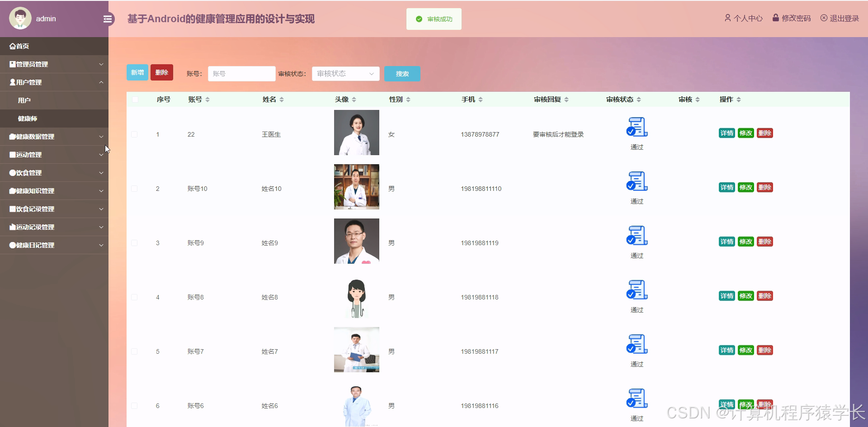Click the admin avatar image
This screenshot has width=868, height=427.
pos(20,18)
